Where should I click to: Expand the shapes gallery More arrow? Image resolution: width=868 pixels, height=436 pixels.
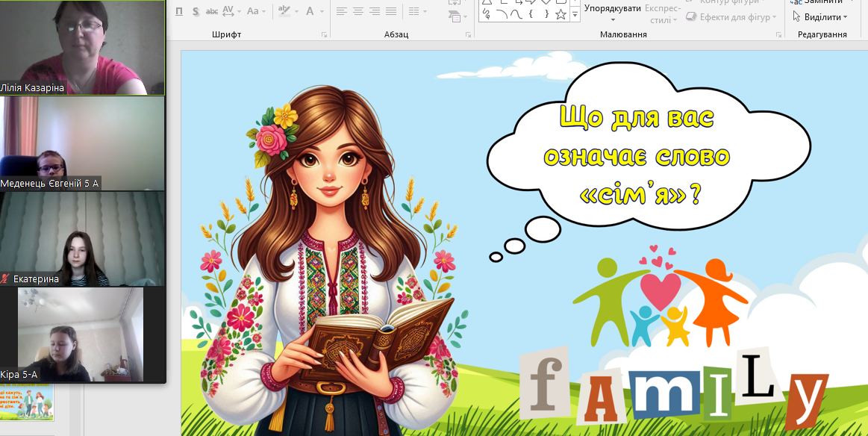tap(575, 15)
